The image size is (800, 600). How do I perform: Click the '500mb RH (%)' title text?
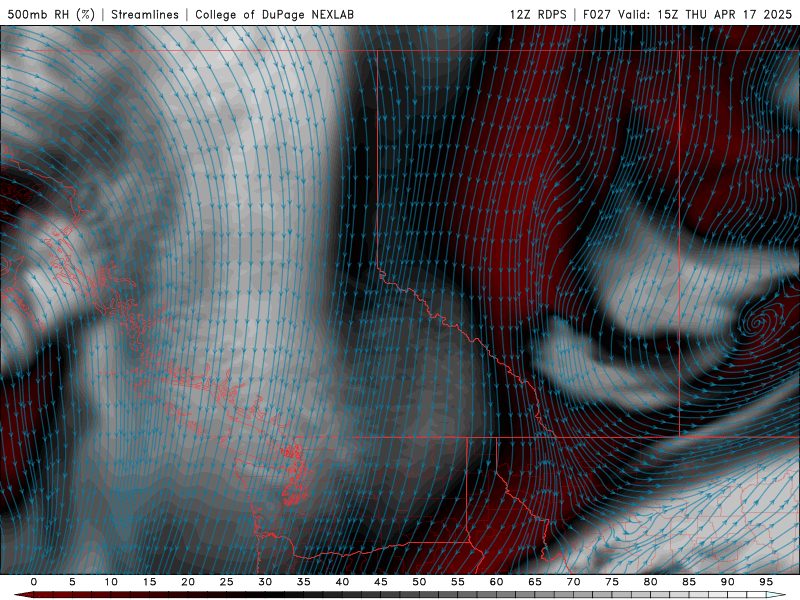pos(51,14)
